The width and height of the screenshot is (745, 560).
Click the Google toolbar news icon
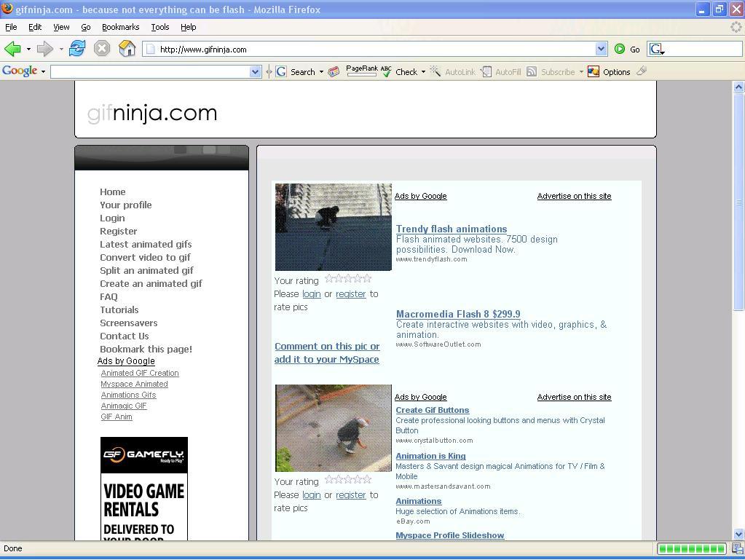pyautogui.click(x=334, y=71)
